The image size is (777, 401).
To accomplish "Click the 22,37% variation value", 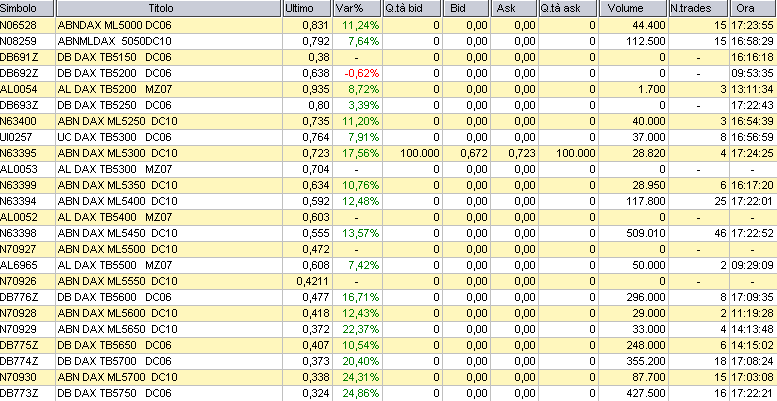I will pos(361,329).
